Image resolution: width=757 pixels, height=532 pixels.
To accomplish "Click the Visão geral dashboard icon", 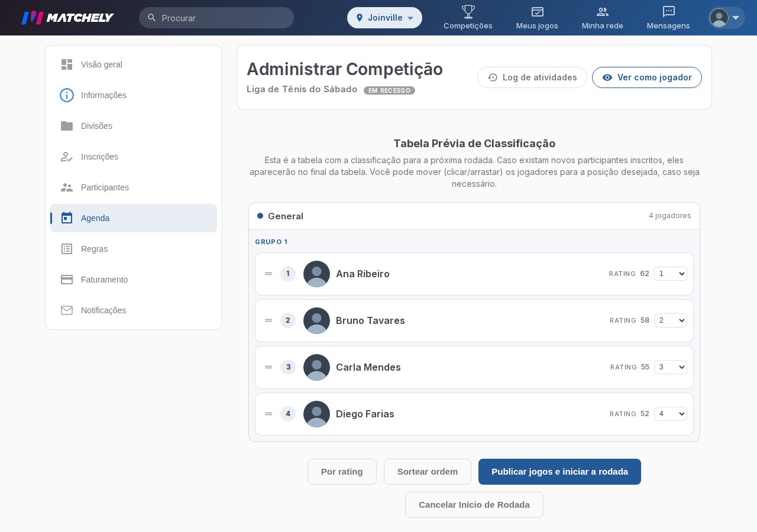I will point(67,64).
